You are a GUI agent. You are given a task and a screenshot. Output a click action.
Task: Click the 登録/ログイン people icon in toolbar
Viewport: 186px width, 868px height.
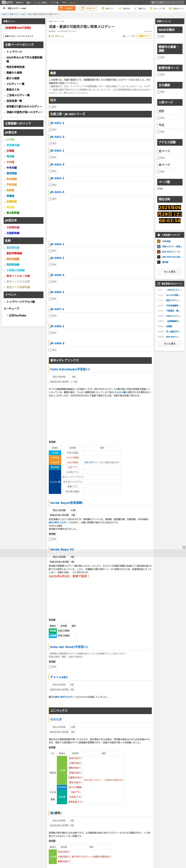pyautogui.click(x=170, y=8)
